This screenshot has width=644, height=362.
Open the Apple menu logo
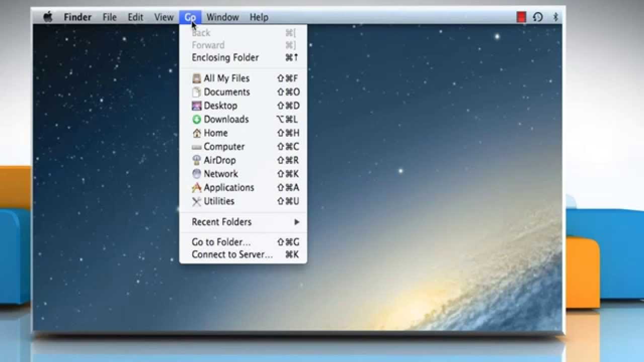(48, 17)
